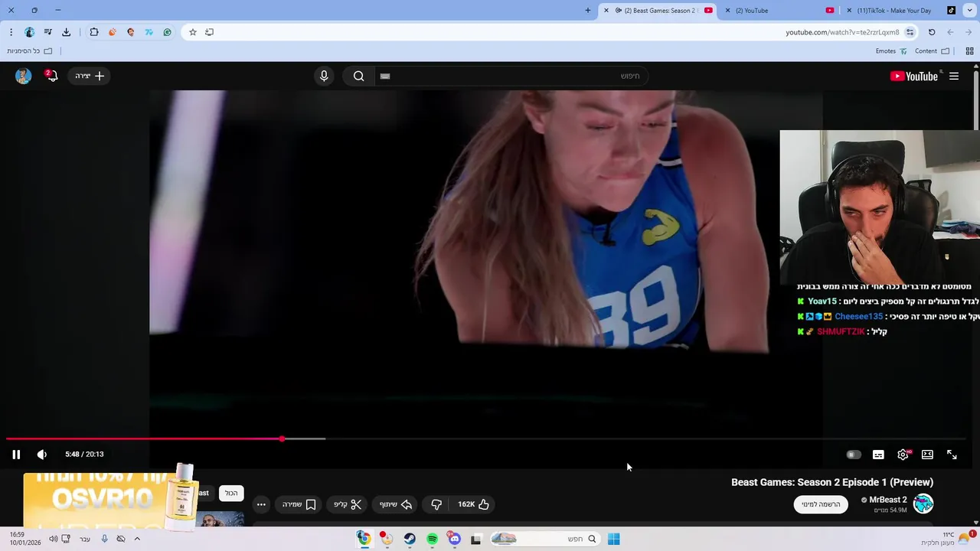Go forward to the next page
980x551 pixels.
click(x=969, y=32)
